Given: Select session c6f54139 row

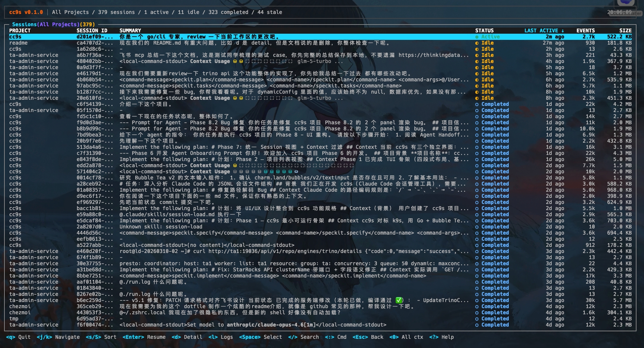Looking at the screenshot, I should coord(320,104).
